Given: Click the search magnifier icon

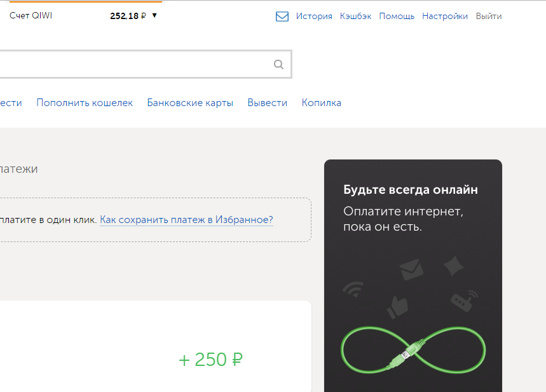Looking at the screenshot, I should coord(278,64).
